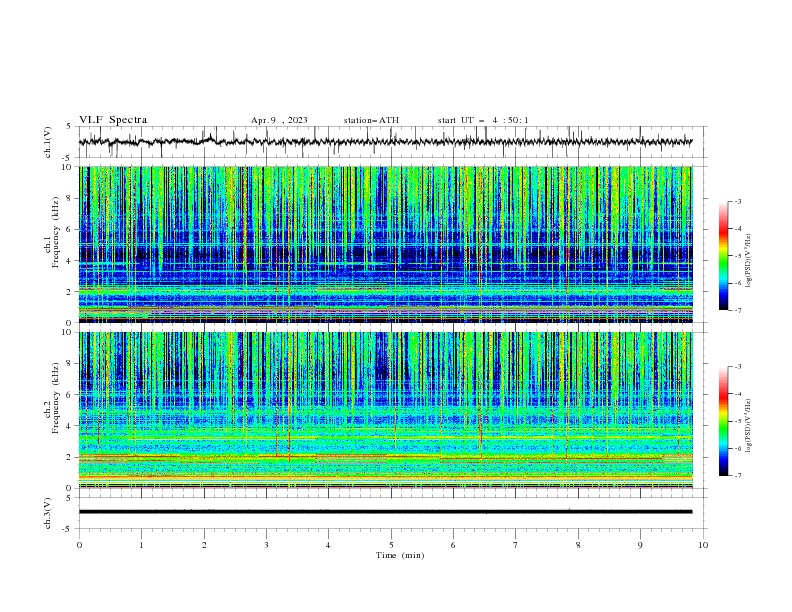Click the ch.1 voltage waveform trace

tap(386, 142)
